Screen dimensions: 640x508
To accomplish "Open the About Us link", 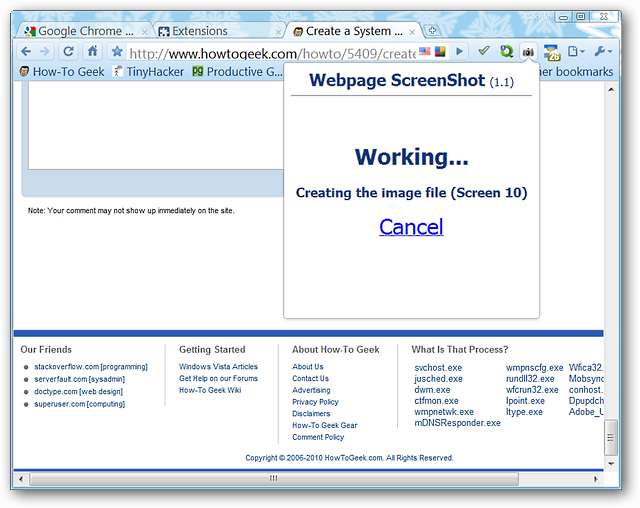I will (x=308, y=366).
